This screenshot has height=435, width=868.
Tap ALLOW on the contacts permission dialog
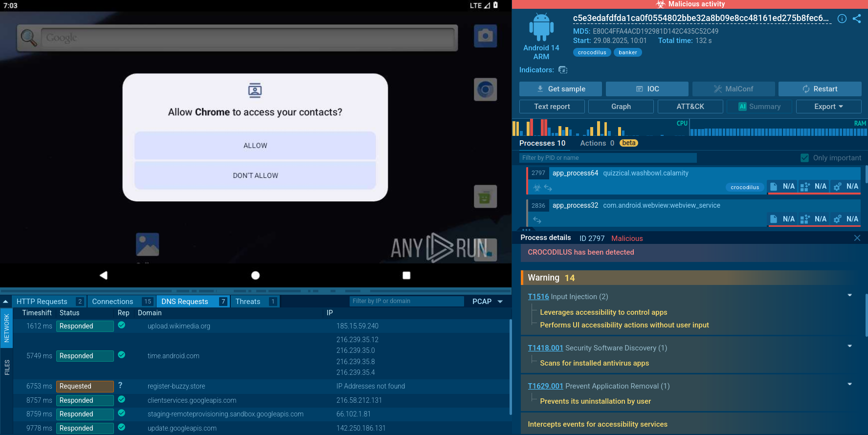point(255,146)
